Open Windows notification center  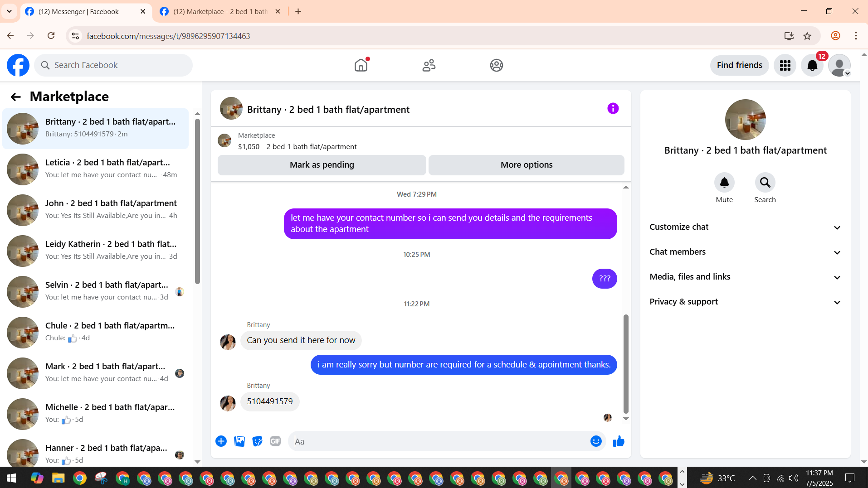(x=850, y=478)
